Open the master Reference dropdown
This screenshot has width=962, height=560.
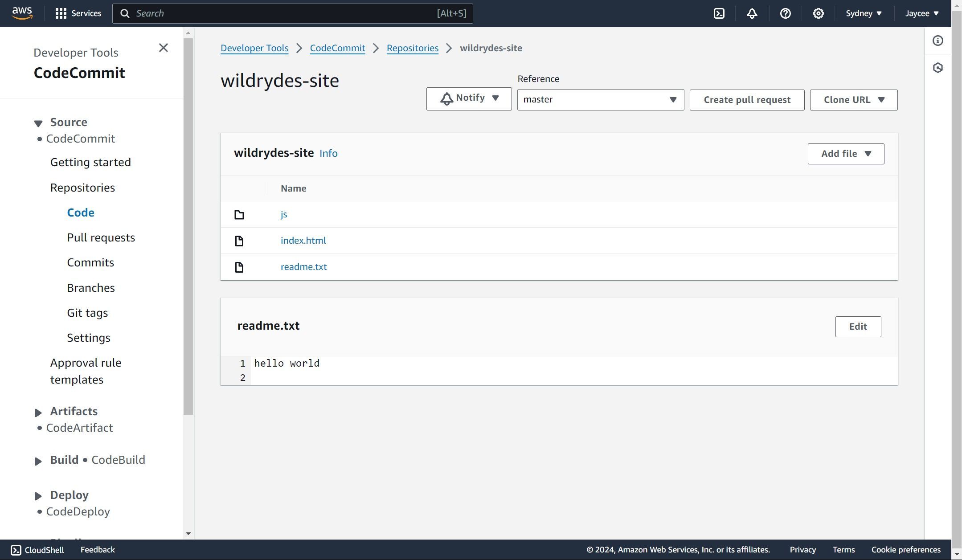pos(600,100)
